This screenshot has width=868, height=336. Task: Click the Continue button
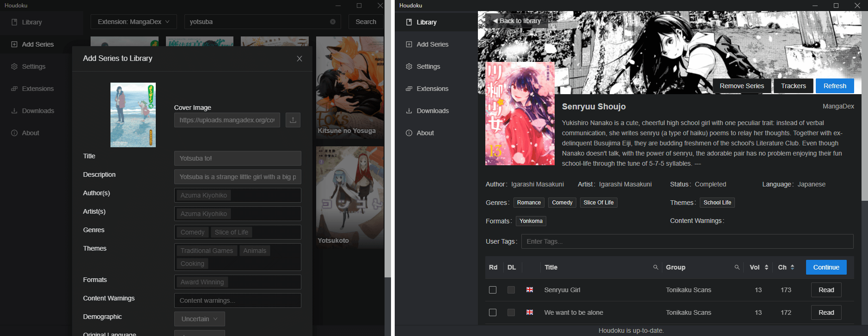[x=826, y=267]
